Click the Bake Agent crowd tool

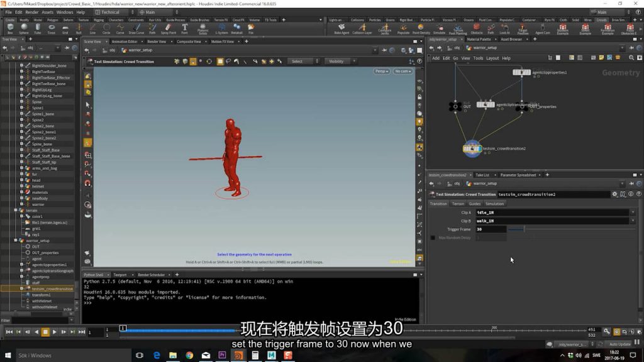(x=341, y=29)
